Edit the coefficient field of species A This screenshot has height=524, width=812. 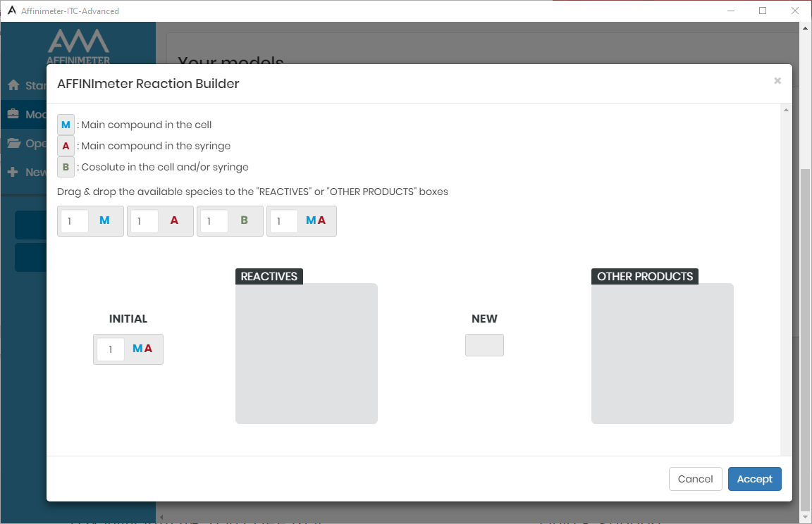[144, 221]
